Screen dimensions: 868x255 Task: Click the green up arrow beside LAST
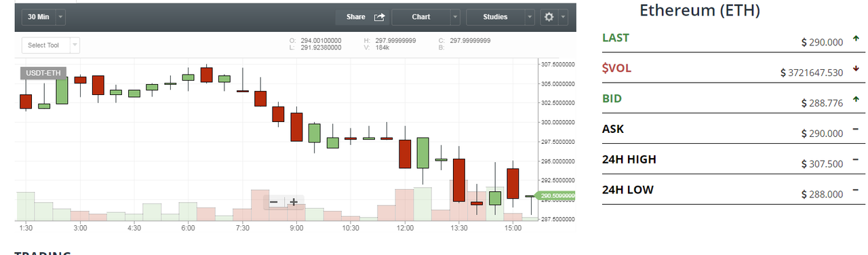[x=856, y=38]
